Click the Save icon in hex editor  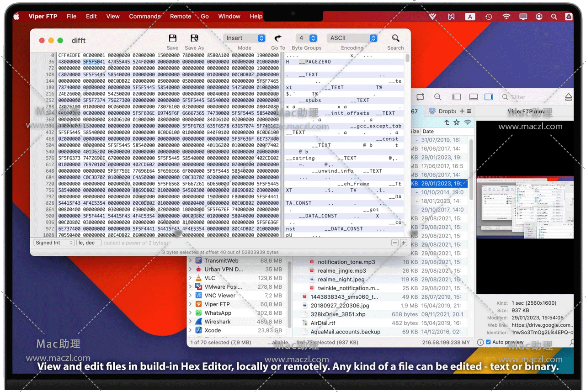(x=172, y=38)
